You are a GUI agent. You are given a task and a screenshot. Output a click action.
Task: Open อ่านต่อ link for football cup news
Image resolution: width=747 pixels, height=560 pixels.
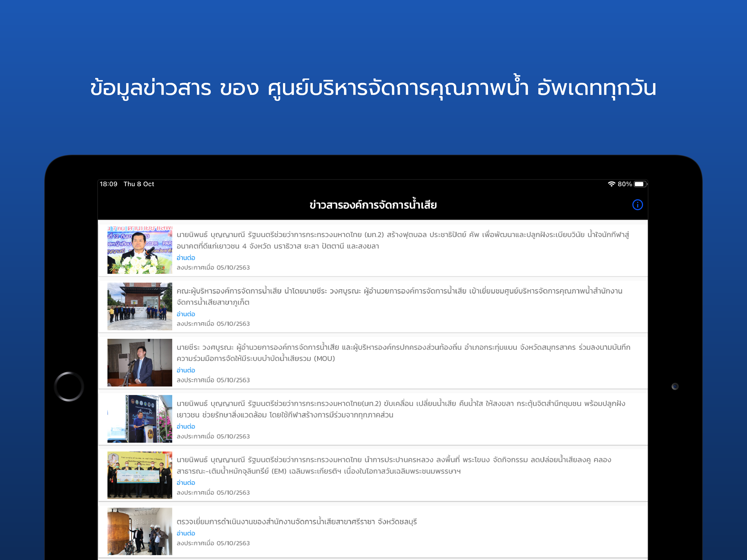tap(186, 258)
